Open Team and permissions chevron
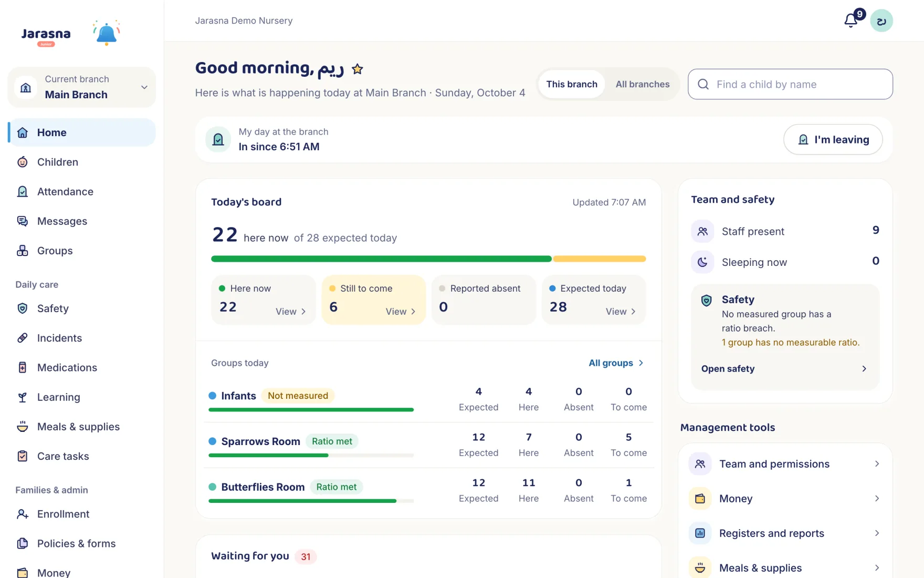This screenshot has height=578, width=924. pos(877,463)
